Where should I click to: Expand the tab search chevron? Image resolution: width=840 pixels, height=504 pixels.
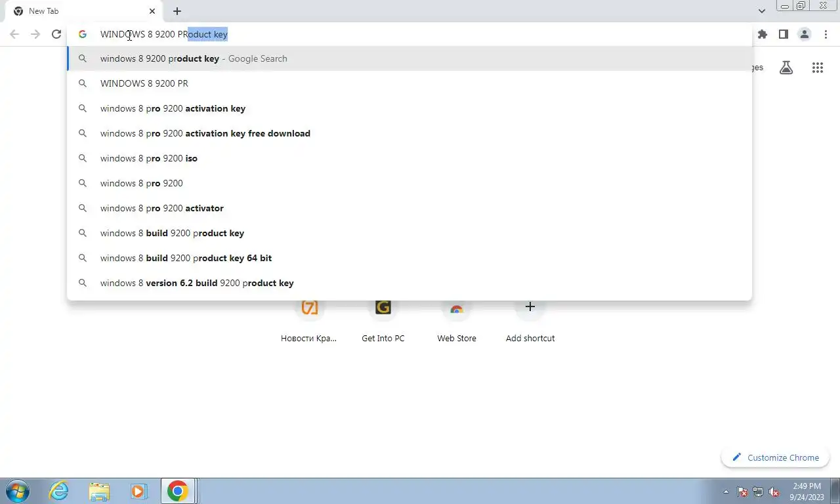(x=761, y=11)
